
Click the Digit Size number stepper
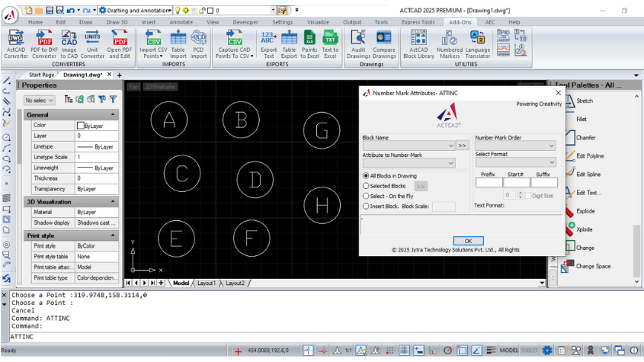coord(521,195)
